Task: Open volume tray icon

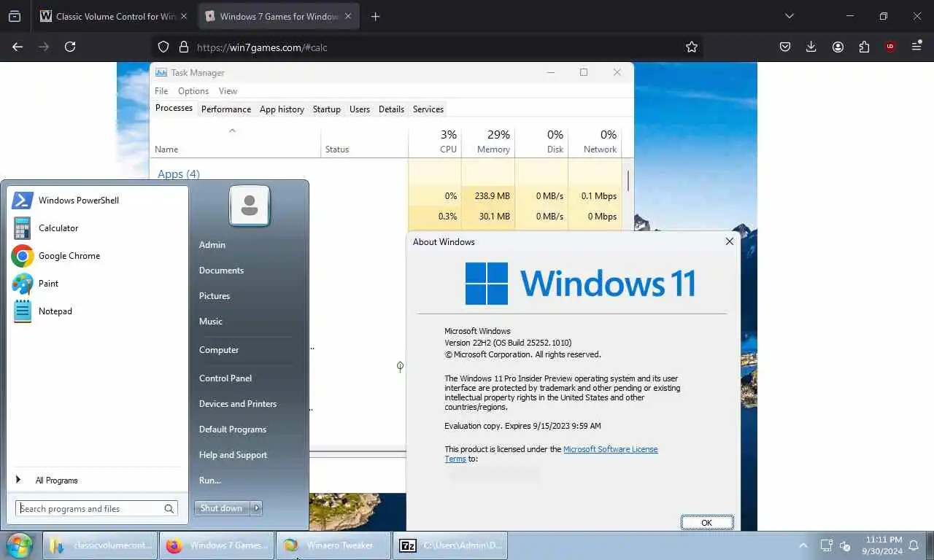Action: tap(846, 545)
